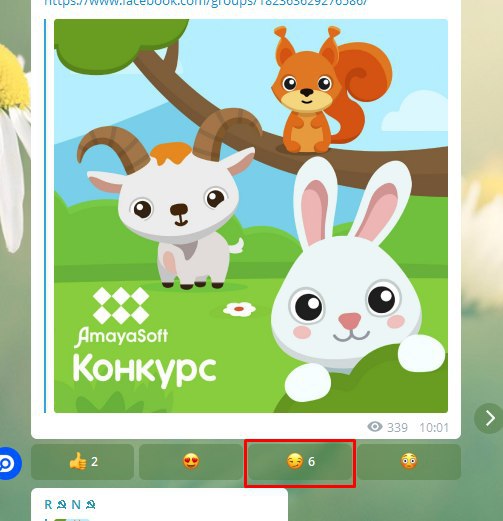Click the share arrow beside the post
This screenshot has width=503, height=521.
coord(489,418)
